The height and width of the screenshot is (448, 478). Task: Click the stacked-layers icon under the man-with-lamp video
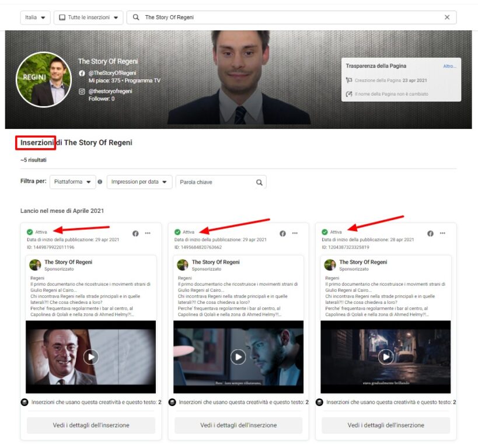click(x=172, y=402)
